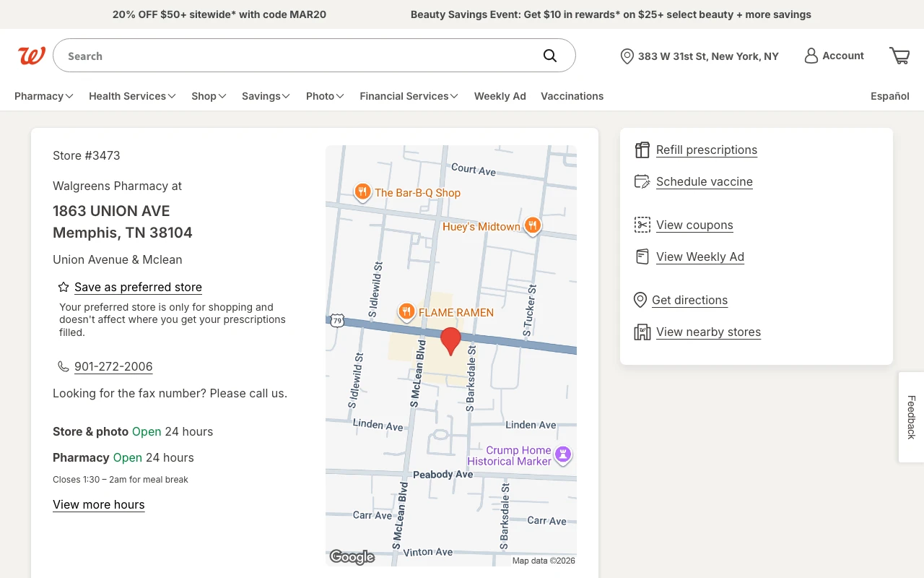Image resolution: width=924 pixels, height=578 pixels.
Task: Toggle Save as preferred store star
Action: click(64, 287)
